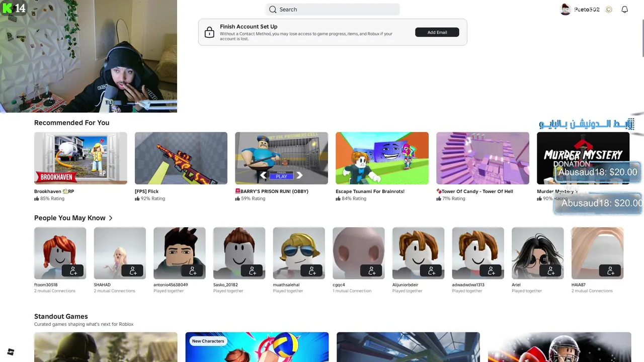Screen dimensions: 644x362
Task: Open Tower Of Candy - Tower Of Hell title
Action: pyautogui.click(x=474, y=191)
